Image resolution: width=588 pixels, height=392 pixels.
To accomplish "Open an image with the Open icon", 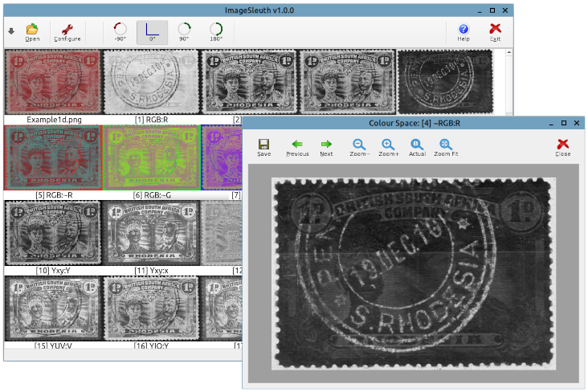I will [32, 32].
